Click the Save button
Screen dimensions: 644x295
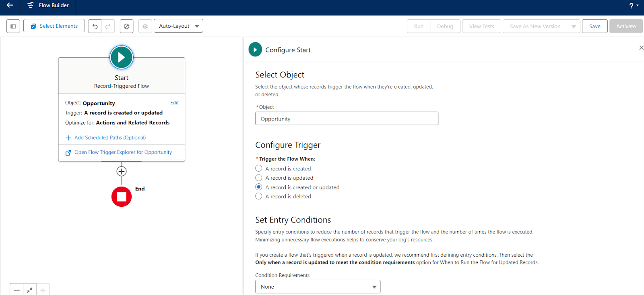(x=594, y=26)
